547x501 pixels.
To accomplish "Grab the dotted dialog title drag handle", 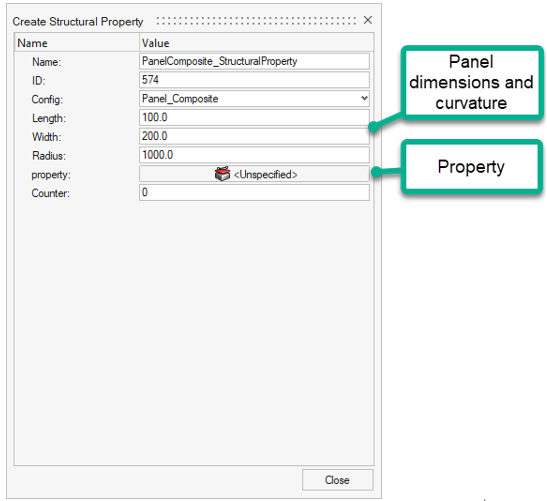I will [257, 21].
